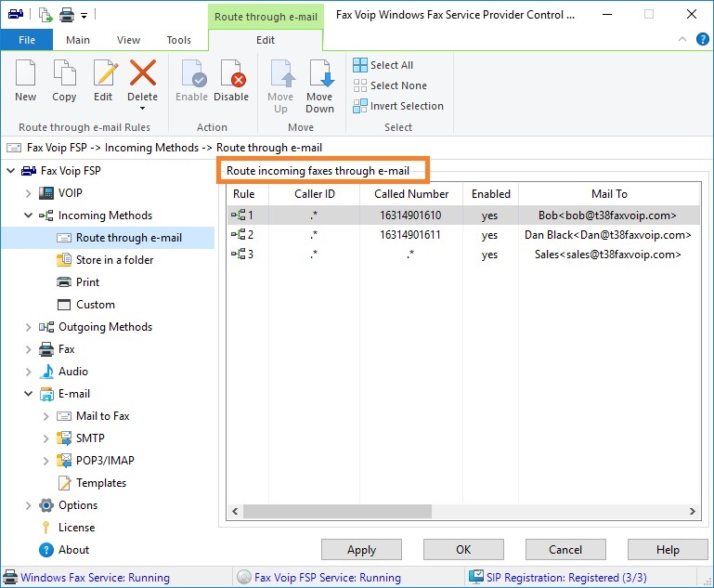Click the POP3/IMAP mail icon

click(64, 461)
